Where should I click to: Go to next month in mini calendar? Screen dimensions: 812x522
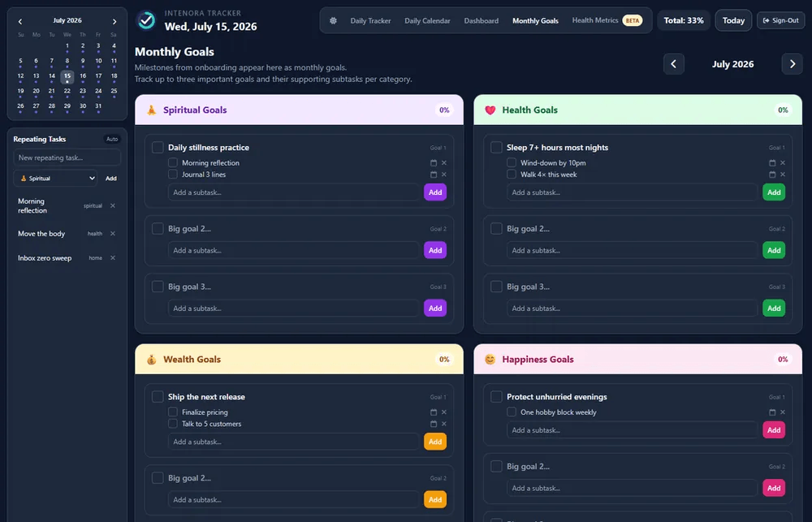click(114, 21)
